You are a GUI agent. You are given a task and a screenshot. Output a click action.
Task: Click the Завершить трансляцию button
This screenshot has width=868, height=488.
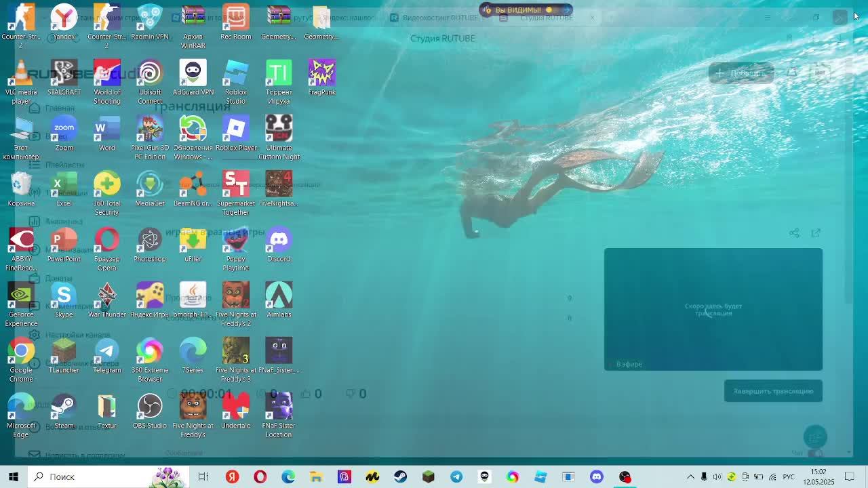click(773, 391)
